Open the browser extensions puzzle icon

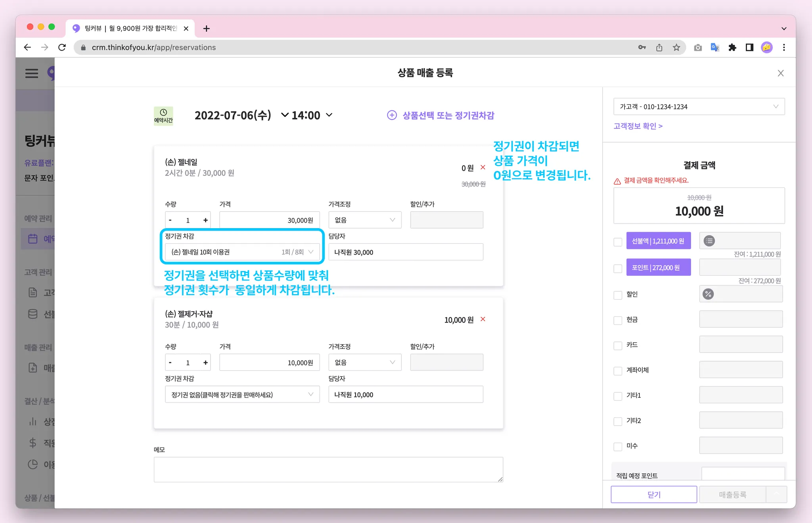tap(732, 48)
